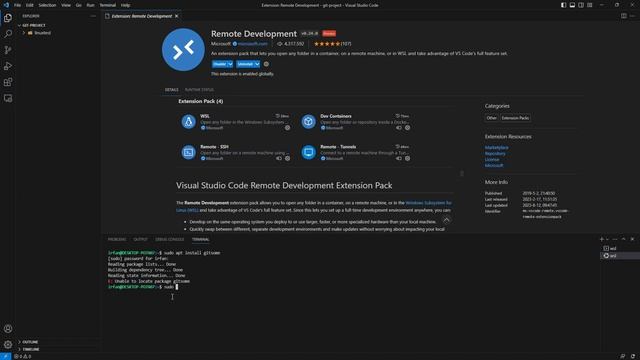Open the Manage gear in activity bar
The height and width of the screenshot is (360, 640).
coord(8,344)
